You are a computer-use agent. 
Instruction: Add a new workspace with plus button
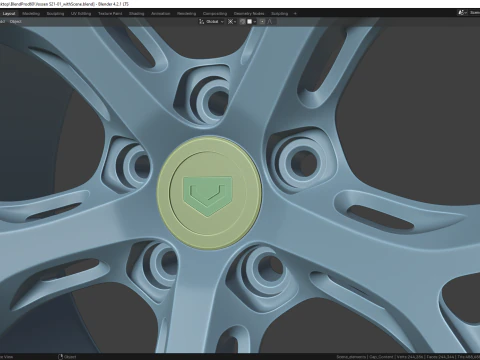295,14
